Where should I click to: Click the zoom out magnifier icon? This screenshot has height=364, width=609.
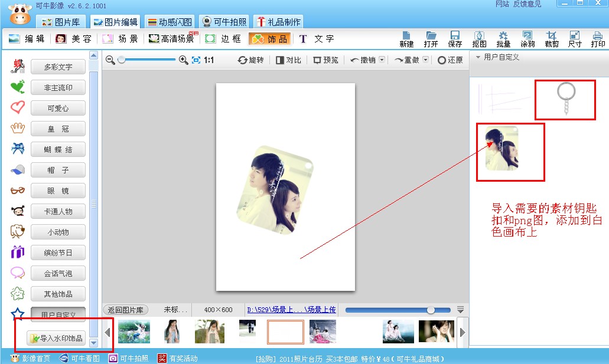point(110,60)
